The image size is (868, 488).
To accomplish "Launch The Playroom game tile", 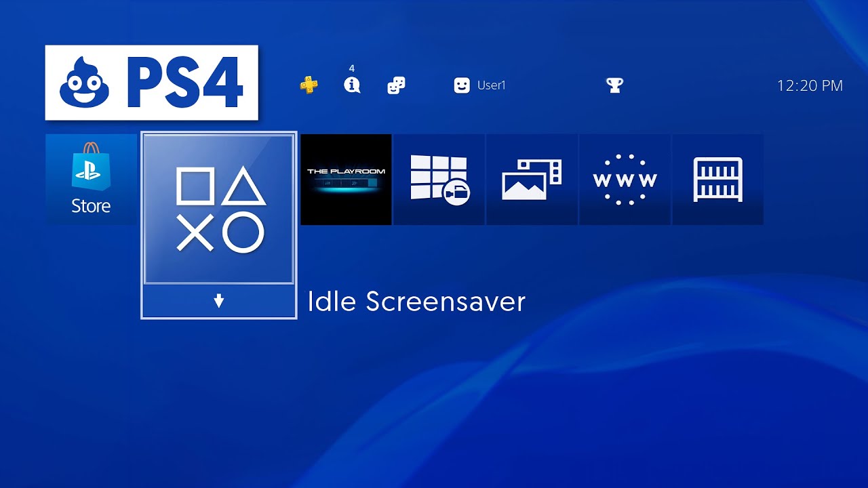I will point(346,180).
